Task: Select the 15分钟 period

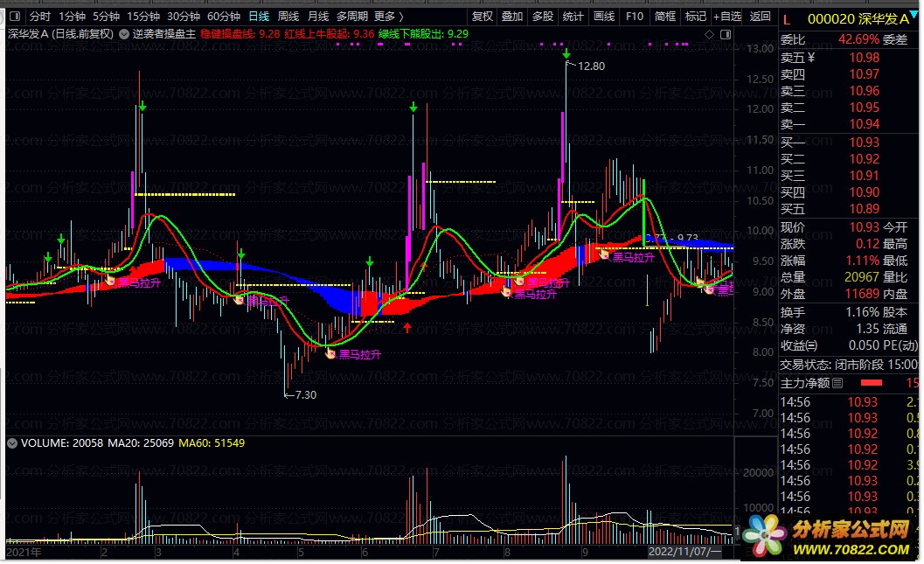Action: tap(143, 17)
